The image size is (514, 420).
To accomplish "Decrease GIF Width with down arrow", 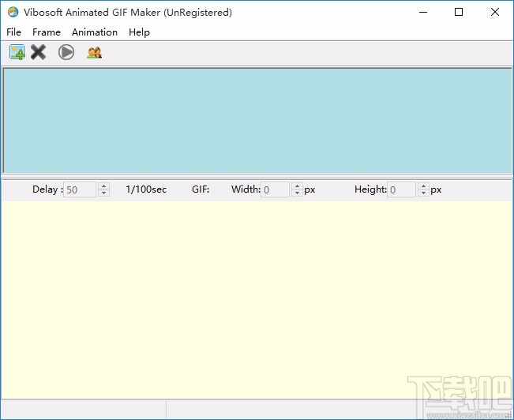I will click(297, 193).
